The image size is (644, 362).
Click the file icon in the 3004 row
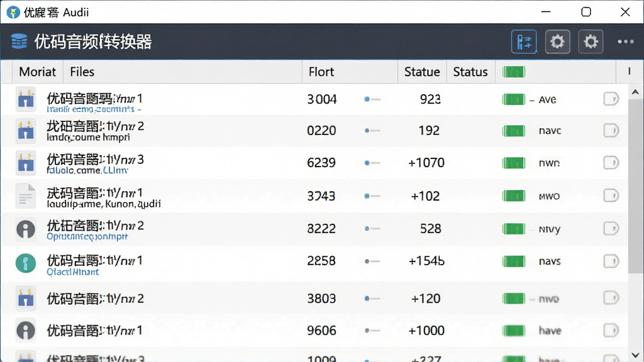(x=26, y=99)
